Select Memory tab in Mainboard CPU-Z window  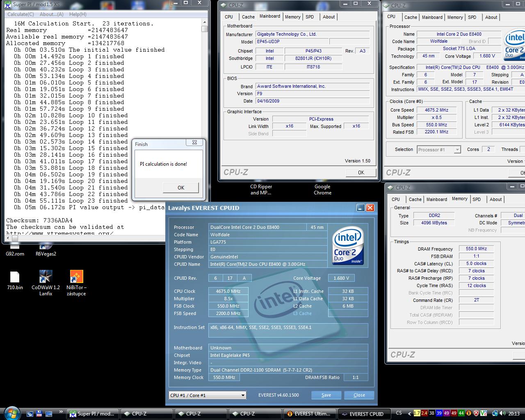point(293,17)
